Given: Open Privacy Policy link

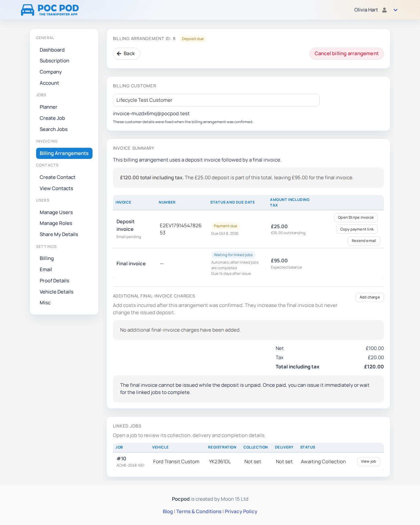Looking at the screenshot, I should (241, 512).
